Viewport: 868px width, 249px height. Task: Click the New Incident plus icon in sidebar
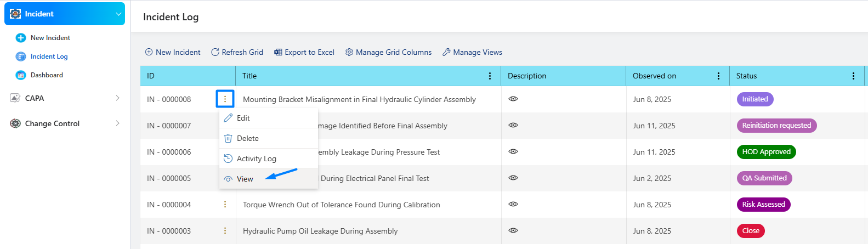[21, 38]
